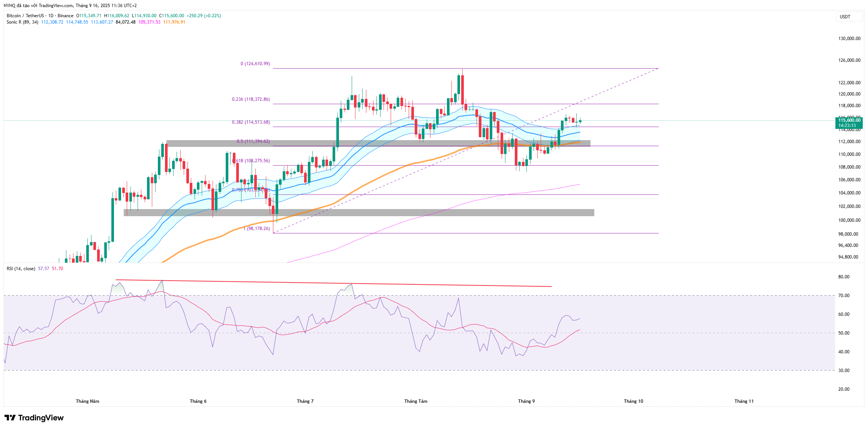868x429 pixels.
Task: Click the RSI axis label 80.00
Action: (844, 277)
